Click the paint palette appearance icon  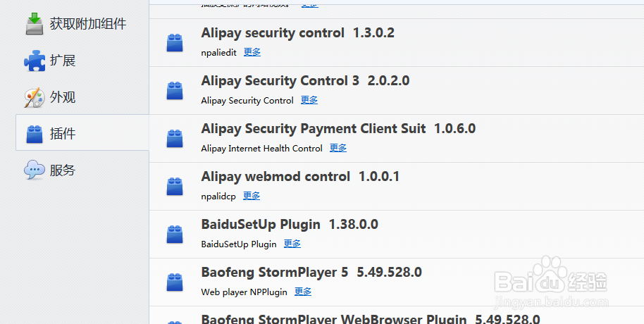point(35,97)
